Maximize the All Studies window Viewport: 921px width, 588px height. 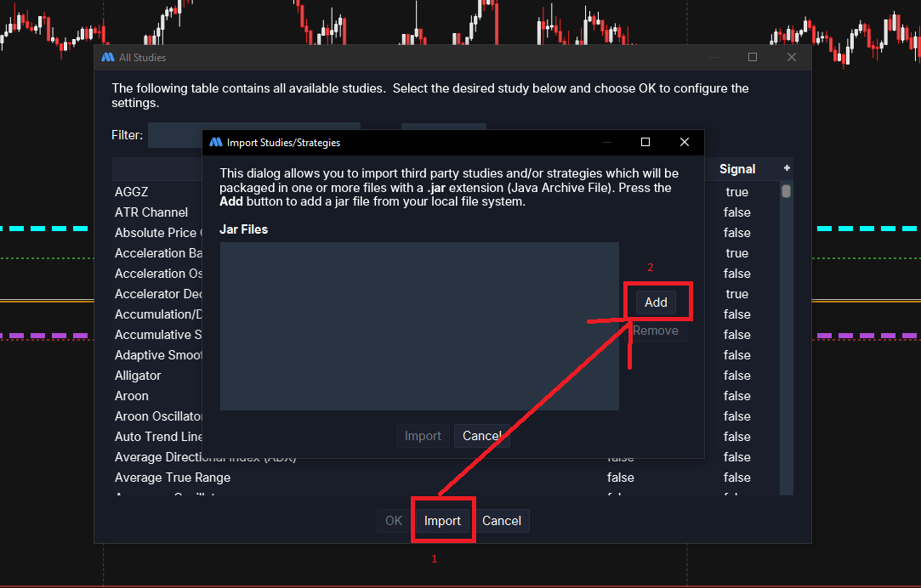(753, 57)
